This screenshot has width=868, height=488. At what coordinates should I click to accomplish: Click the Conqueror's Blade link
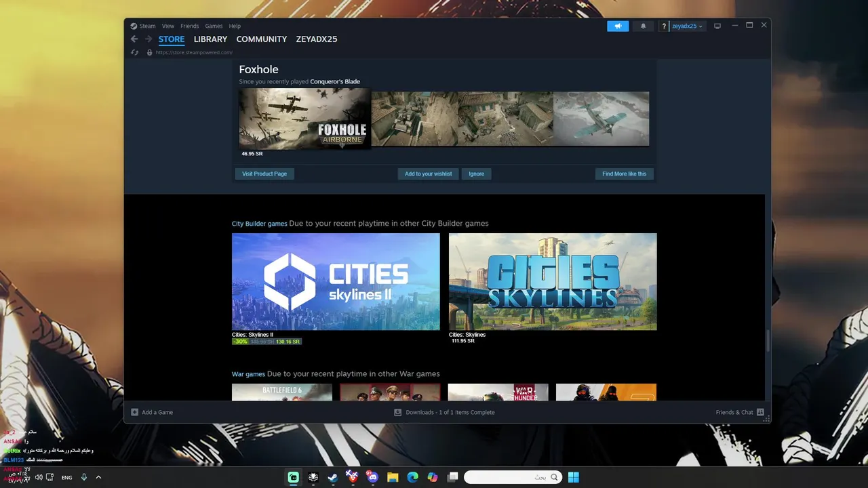coord(335,81)
